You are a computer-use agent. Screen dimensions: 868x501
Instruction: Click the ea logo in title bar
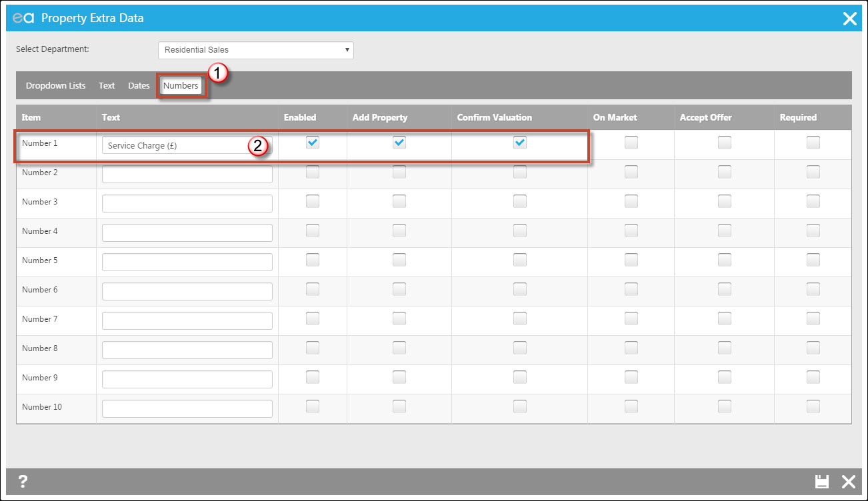tap(23, 19)
